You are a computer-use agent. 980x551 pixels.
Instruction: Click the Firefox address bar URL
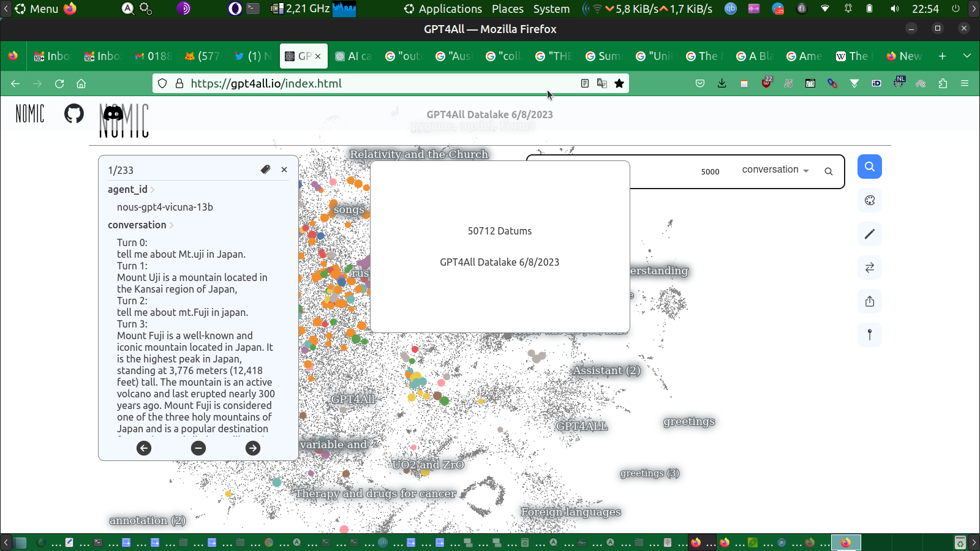(266, 83)
